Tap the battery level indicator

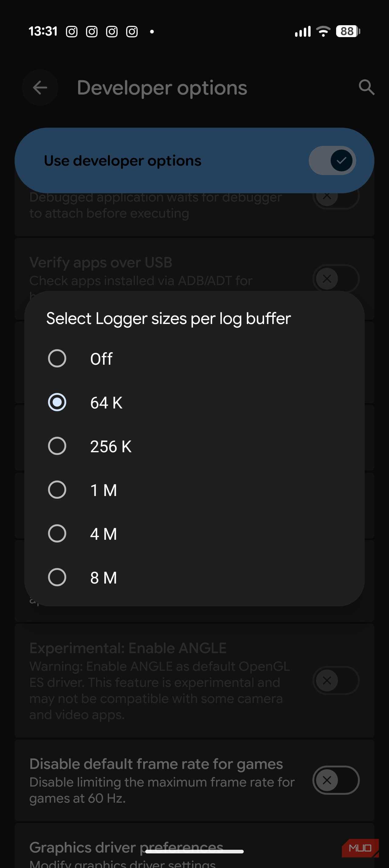[348, 31]
